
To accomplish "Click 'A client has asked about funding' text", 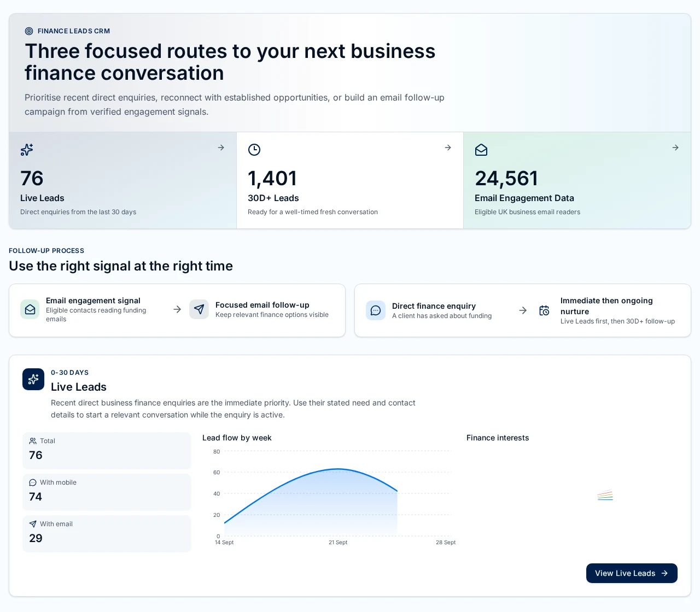I will point(442,316).
